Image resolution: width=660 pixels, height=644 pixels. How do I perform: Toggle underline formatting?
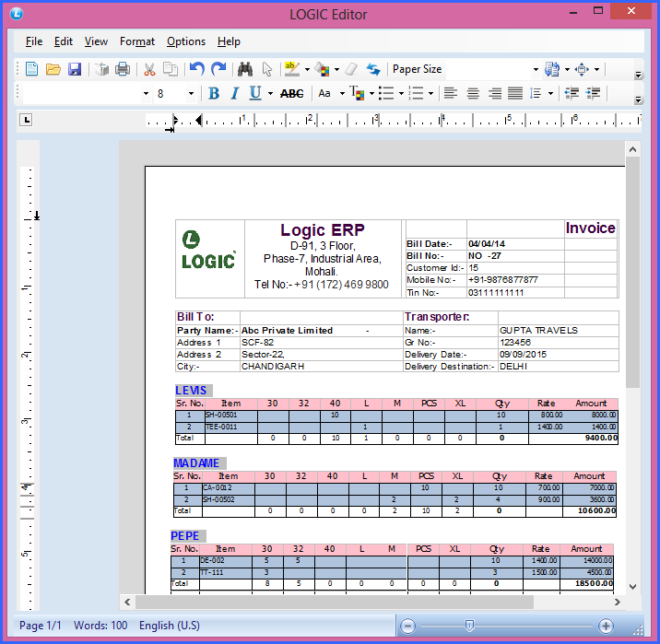(255, 93)
